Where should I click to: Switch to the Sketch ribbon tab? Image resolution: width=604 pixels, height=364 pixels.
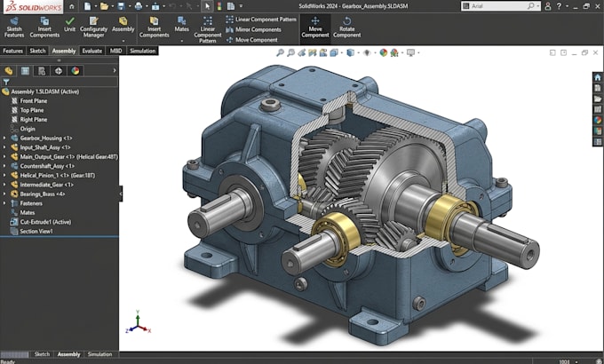(37, 51)
